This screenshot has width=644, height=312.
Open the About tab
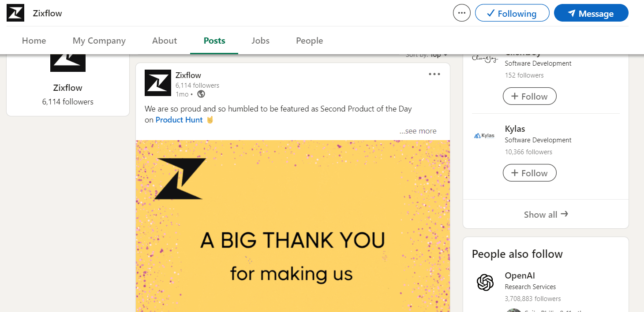click(165, 41)
